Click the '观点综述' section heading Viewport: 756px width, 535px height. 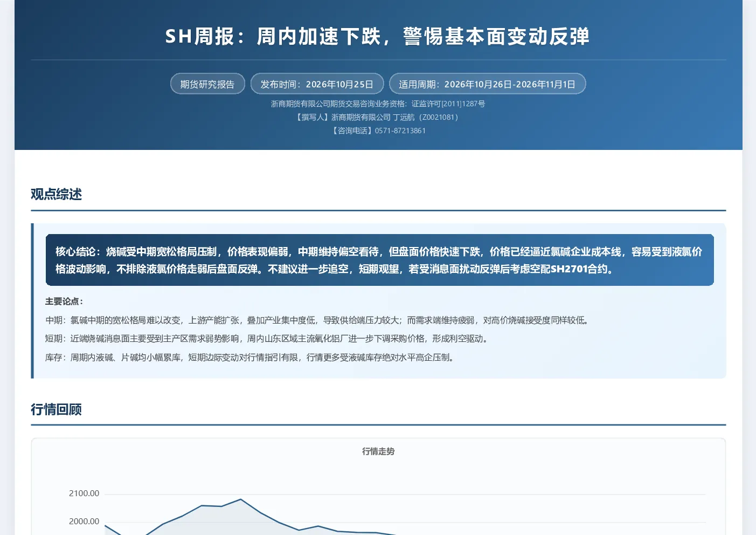point(57,194)
